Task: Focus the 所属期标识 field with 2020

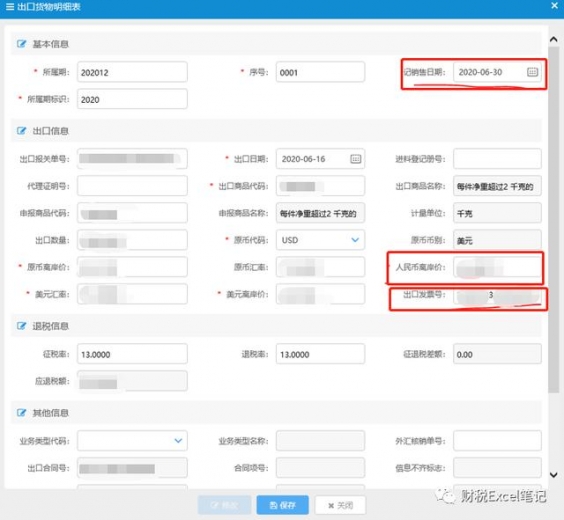Action: click(x=132, y=99)
